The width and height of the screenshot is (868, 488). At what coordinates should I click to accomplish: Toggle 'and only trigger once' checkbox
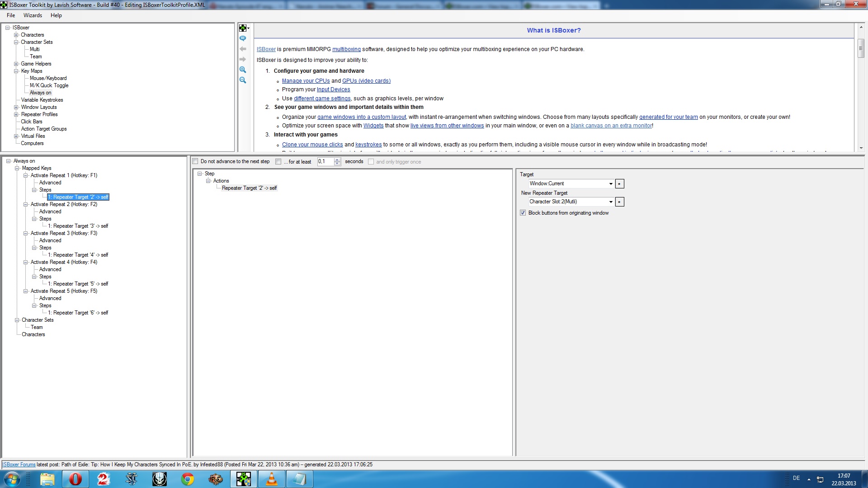tap(371, 162)
